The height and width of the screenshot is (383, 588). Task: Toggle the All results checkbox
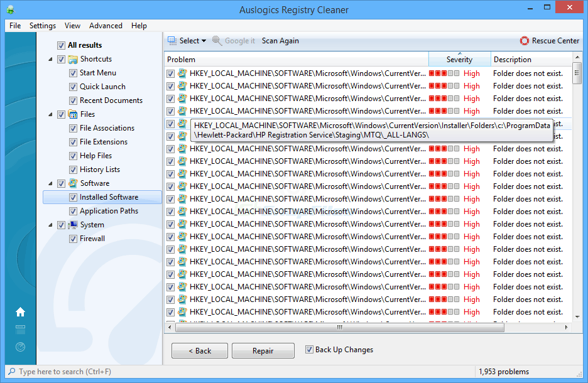[61, 45]
